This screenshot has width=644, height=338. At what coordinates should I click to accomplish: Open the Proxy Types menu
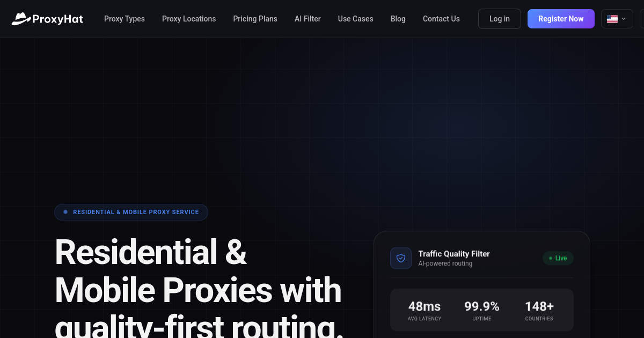(125, 19)
